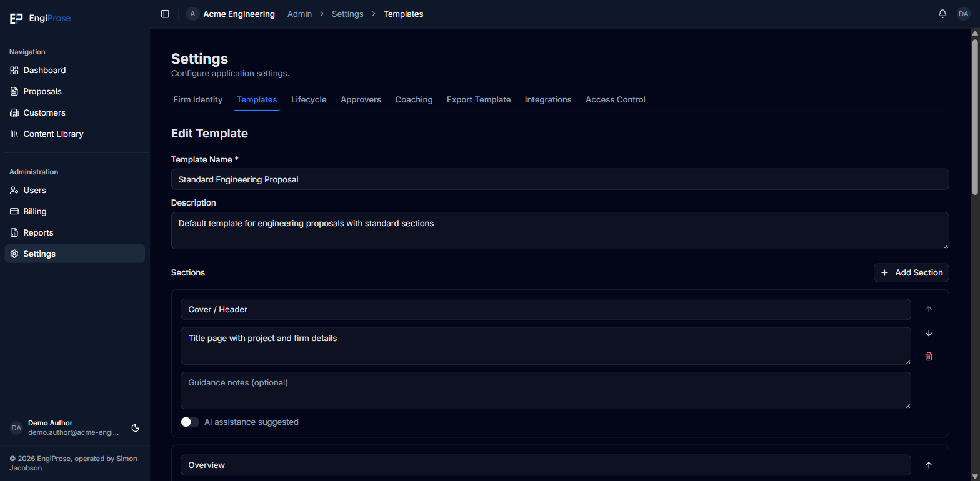Click the Overview section title field
The image size is (980, 481).
coord(546,465)
